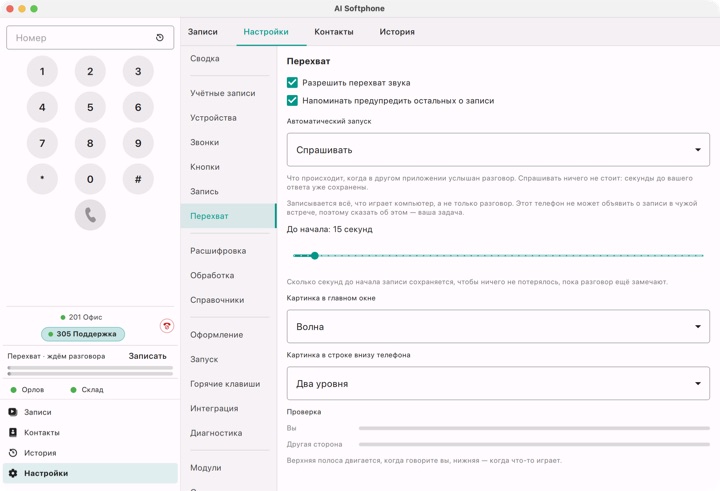720x491 pixels.
Task: Switch to the Записи top tab
Action: click(202, 32)
